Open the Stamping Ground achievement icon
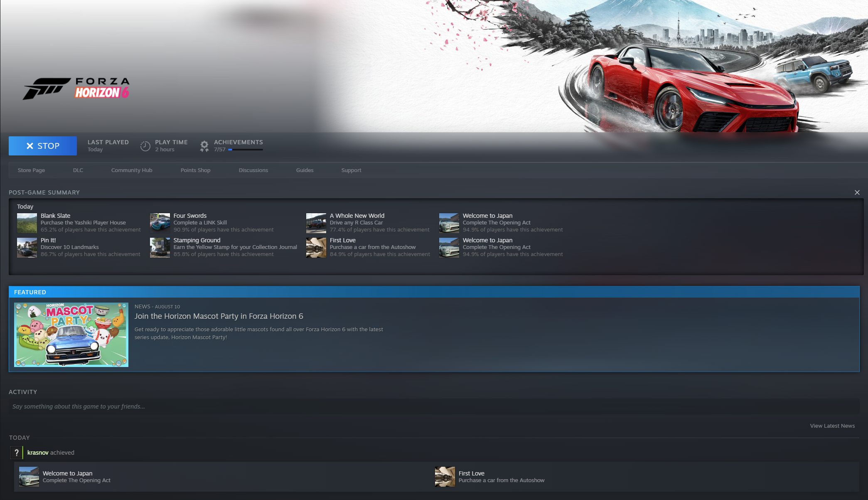Viewport: 868px width, 500px height. tap(160, 248)
